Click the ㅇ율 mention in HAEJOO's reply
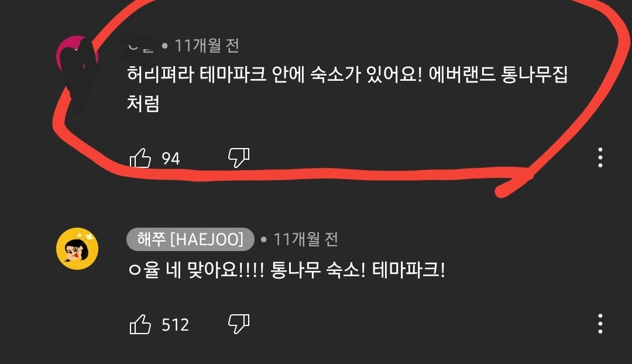Screen dimensions: 632x364 [144, 270]
